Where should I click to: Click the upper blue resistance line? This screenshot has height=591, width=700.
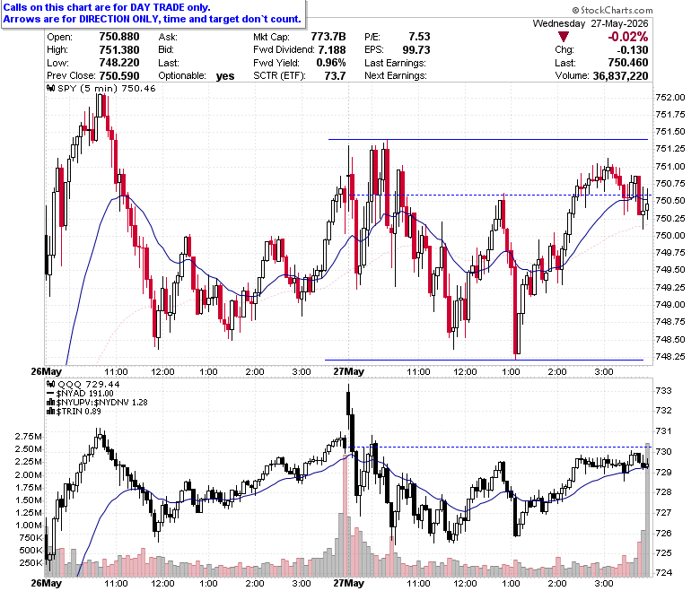click(x=488, y=140)
